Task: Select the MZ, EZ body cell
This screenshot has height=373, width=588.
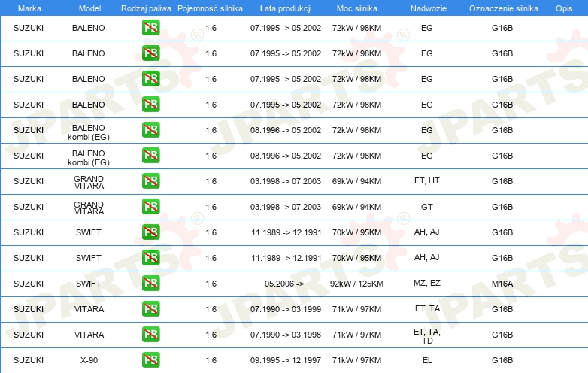Action: [x=427, y=283]
